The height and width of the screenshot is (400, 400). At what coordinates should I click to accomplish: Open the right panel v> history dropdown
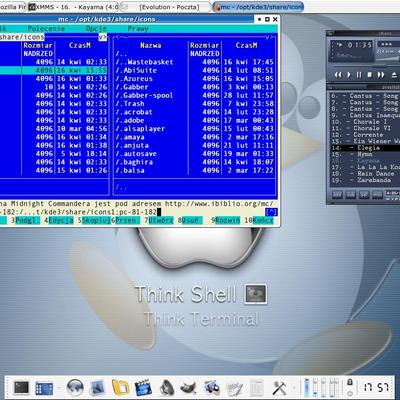point(269,37)
